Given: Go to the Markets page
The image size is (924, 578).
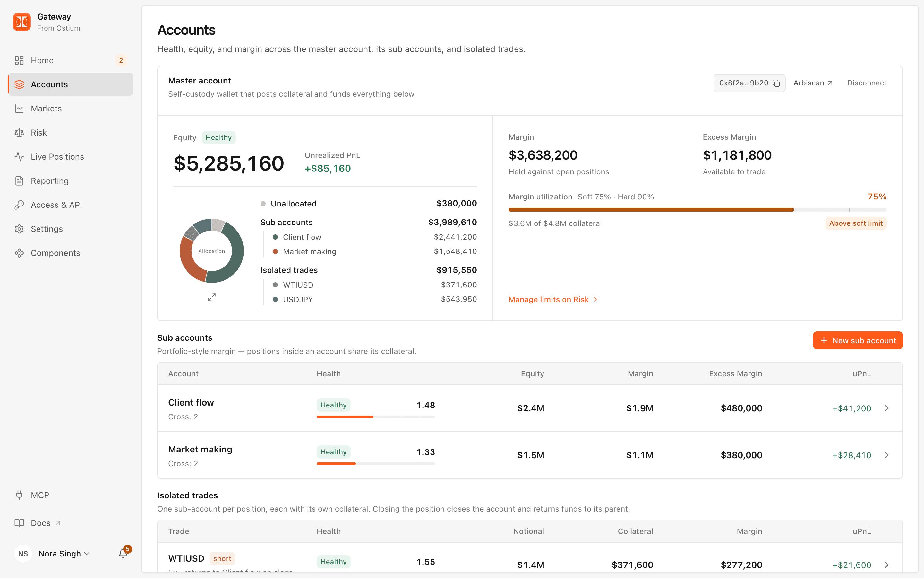Looking at the screenshot, I should pos(71,109).
